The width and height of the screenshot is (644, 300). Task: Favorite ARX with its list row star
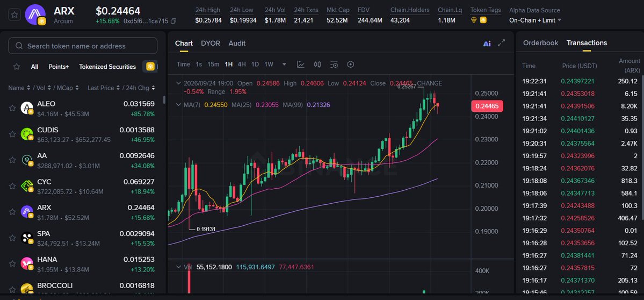point(12,212)
